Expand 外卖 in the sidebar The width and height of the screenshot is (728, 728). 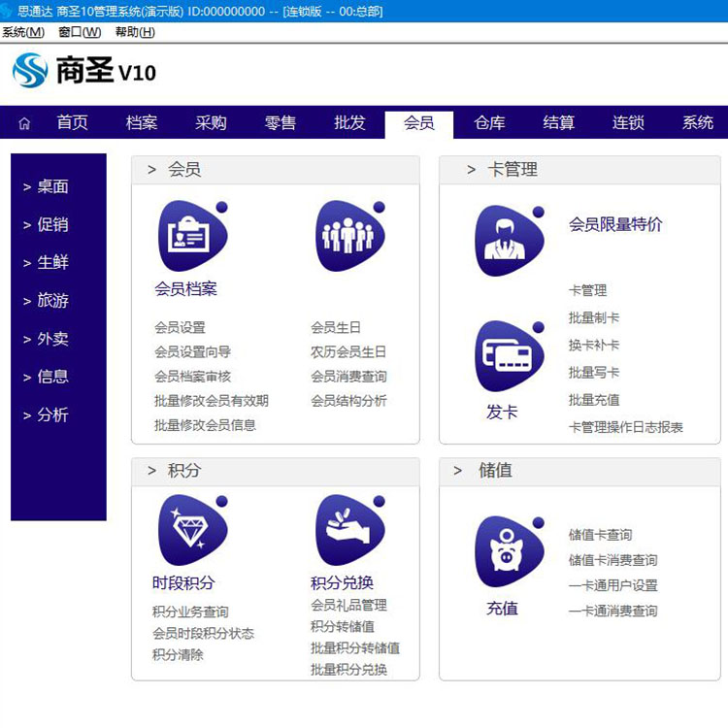[46, 339]
